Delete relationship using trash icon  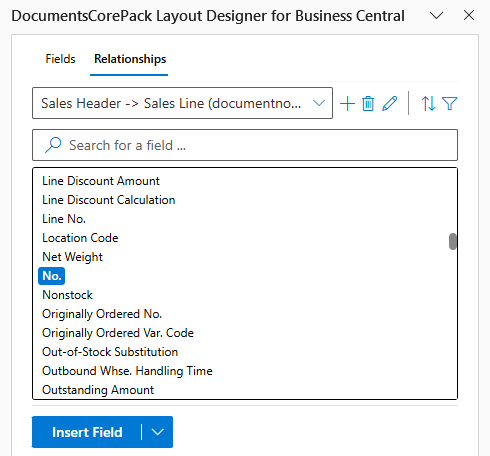point(368,103)
